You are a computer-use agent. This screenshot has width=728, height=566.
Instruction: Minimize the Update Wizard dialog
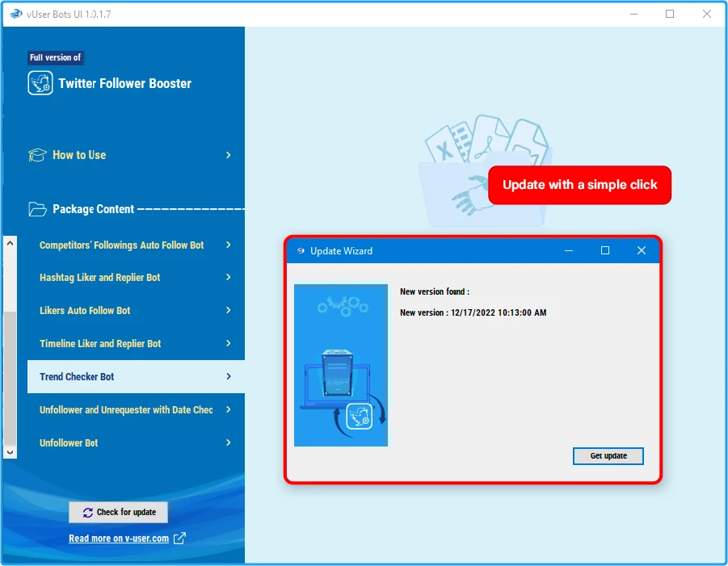pos(569,250)
